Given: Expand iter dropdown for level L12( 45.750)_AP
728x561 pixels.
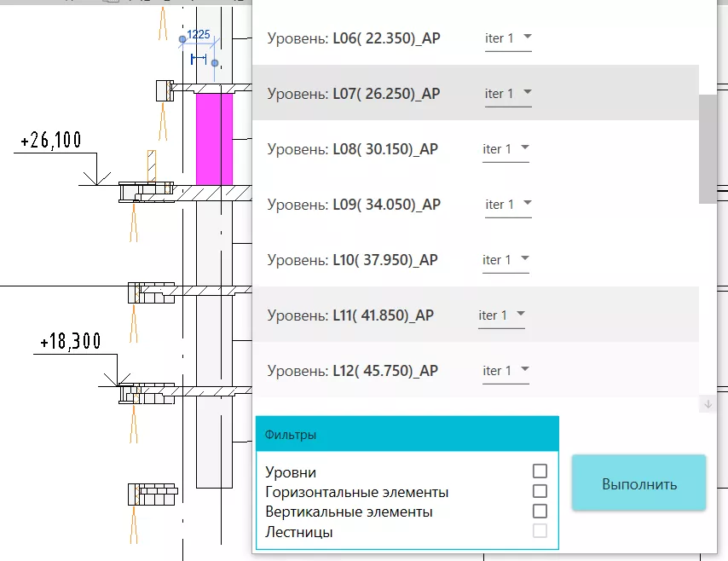Looking at the screenshot, I should (506, 371).
